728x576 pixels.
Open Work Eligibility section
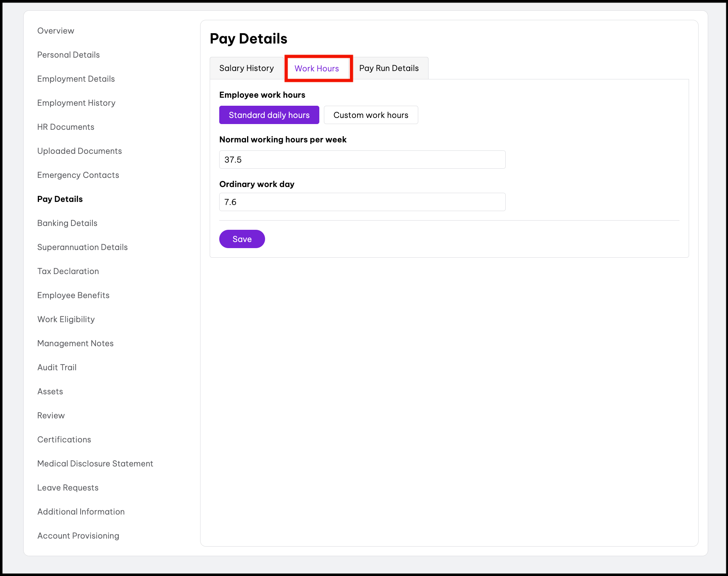[x=66, y=319]
